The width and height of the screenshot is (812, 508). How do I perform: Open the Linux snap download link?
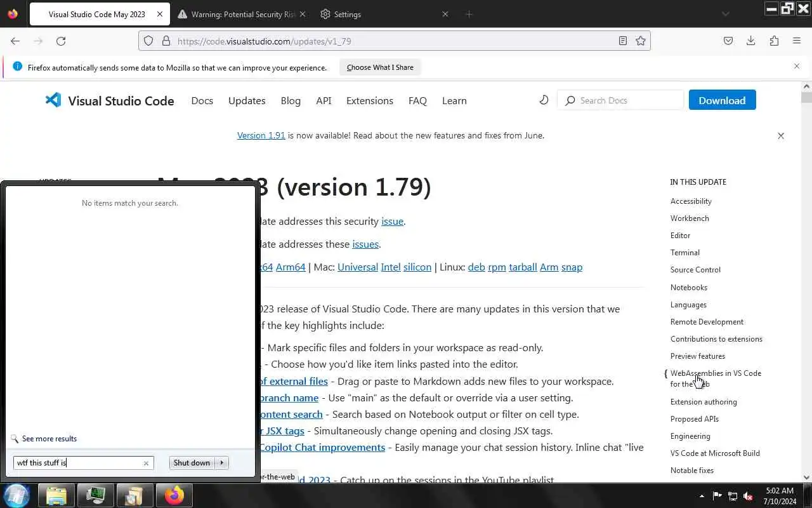[x=572, y=267]
